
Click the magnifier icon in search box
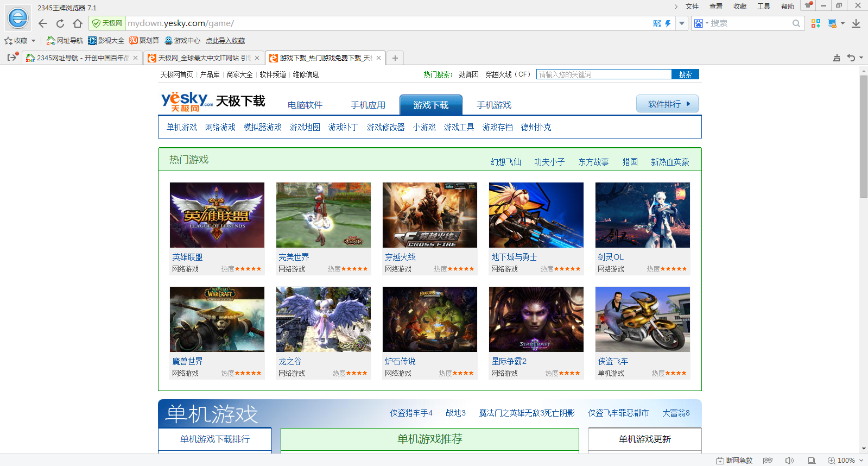tap(796, 23)
